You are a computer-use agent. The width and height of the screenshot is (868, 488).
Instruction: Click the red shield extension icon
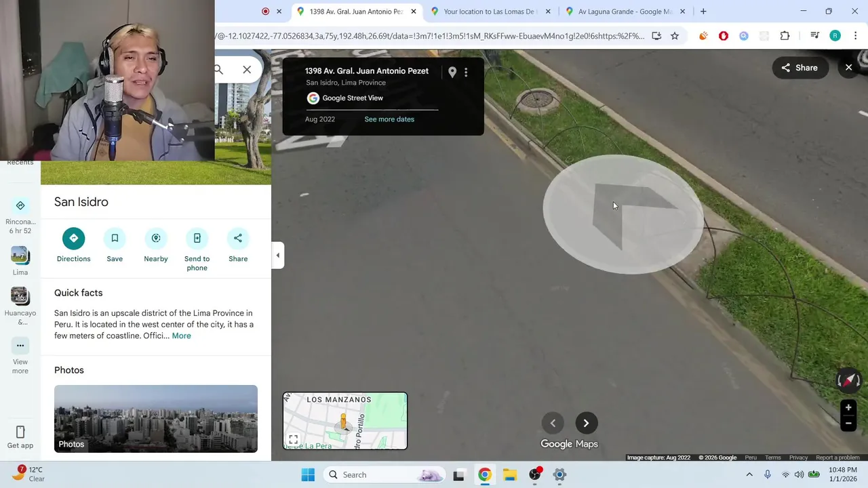(x=724, y=36)
